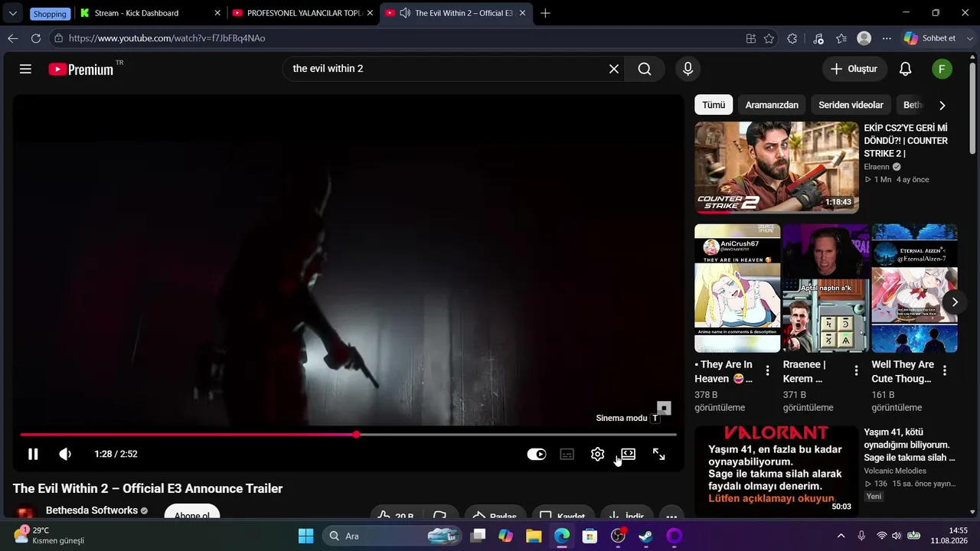Seek using the red video progress bar
The width and height of the screenshot is (980, 551).
point(348,435)
